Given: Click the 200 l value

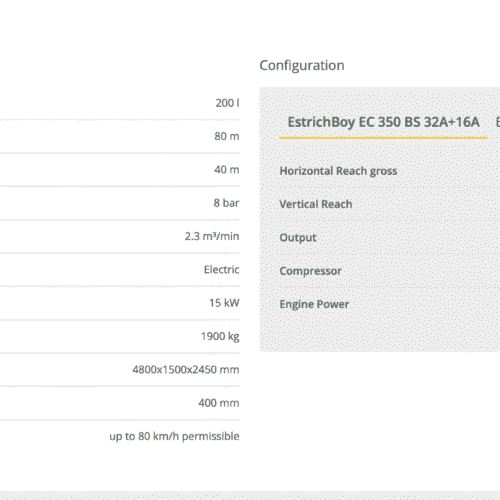Looking at the screenshot, I should pos(227,103).
